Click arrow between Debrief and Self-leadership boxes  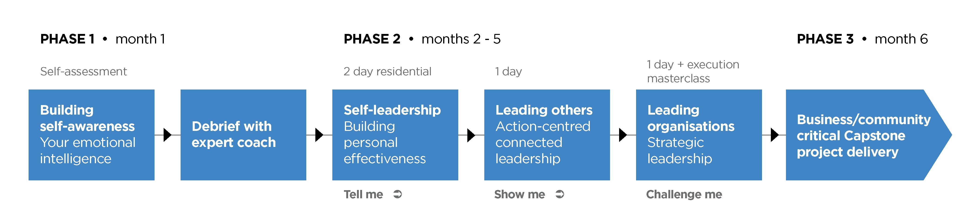319,135
